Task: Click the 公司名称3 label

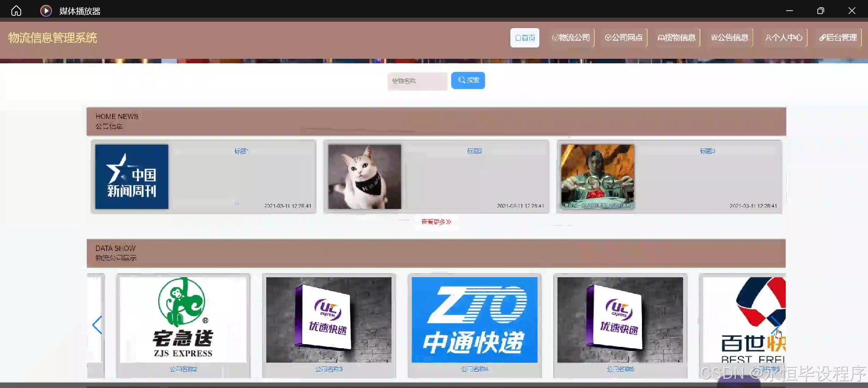Action: [329, 369]
